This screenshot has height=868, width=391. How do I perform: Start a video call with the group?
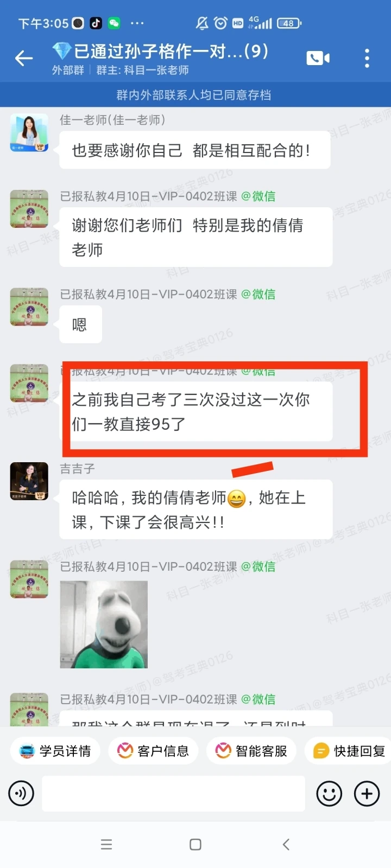[x=318, y=58]
